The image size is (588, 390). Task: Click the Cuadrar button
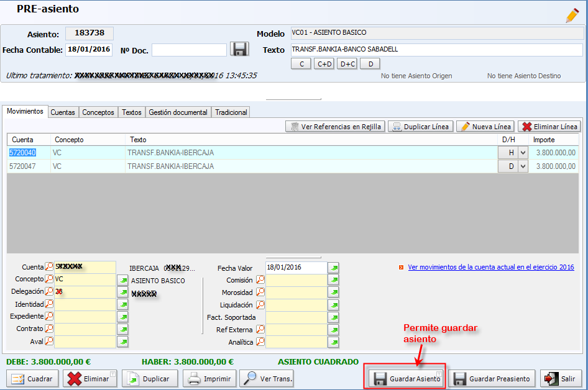pos(32,379)
